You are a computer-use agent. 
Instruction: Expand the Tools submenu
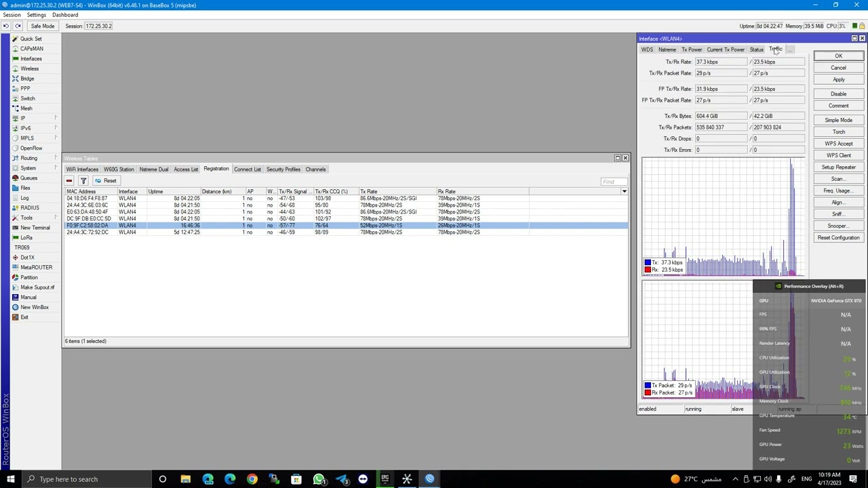click(56, 218)
